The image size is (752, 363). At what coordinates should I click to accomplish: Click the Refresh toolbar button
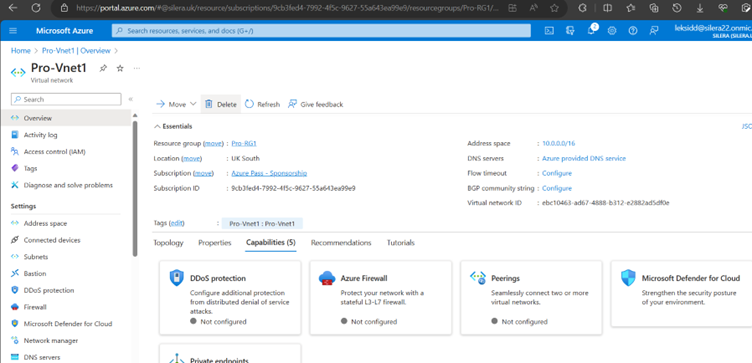click(262, 104)
